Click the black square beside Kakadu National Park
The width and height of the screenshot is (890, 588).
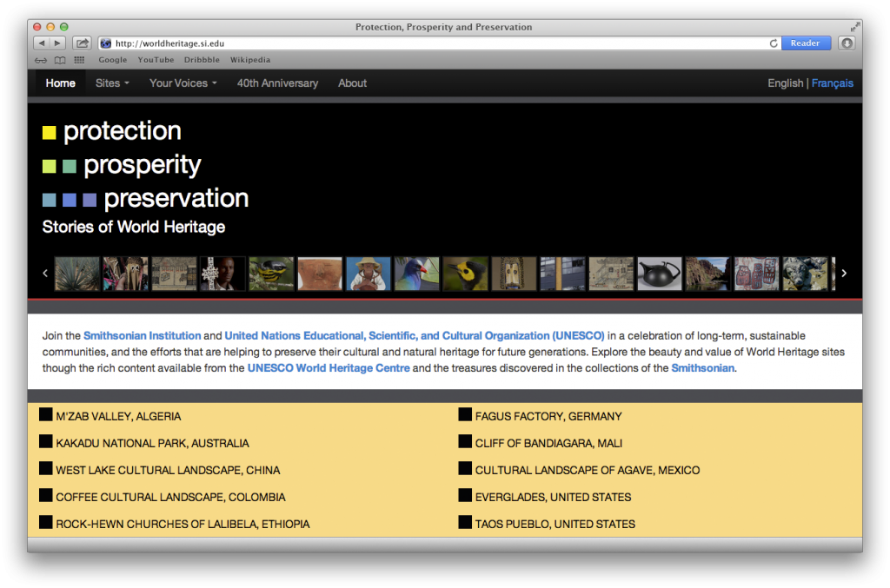46,442
